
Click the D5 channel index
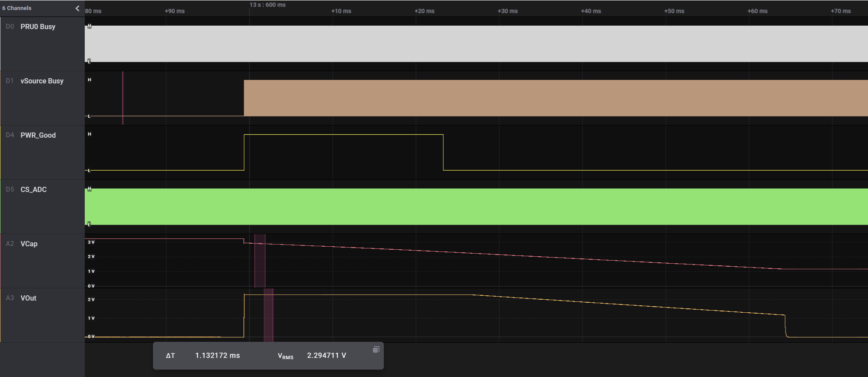tap(10, 190)
